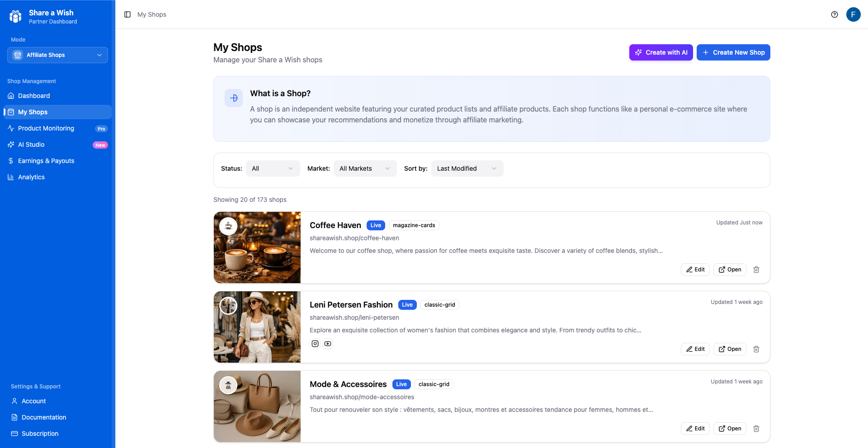Open Leni Petersen's YouTube icon
Image resolution: width=868 pixels, height=448 pixels.
coord(328,344)
